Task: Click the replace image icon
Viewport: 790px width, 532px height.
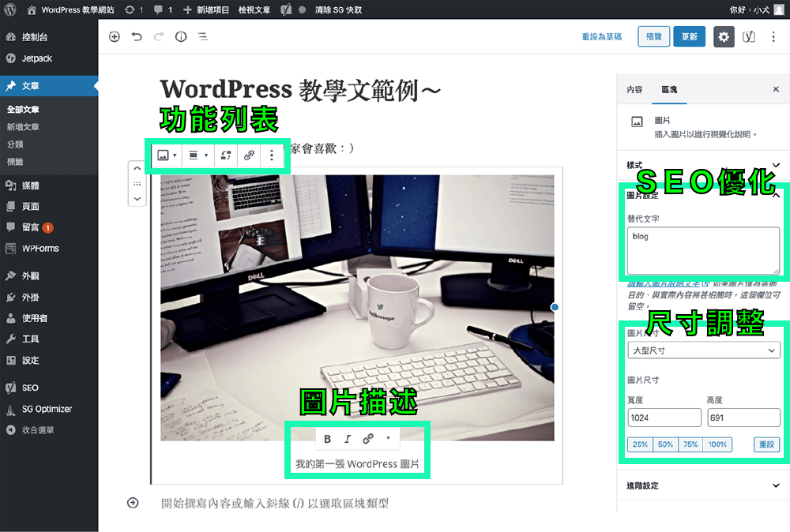Action: coord(226,155)
